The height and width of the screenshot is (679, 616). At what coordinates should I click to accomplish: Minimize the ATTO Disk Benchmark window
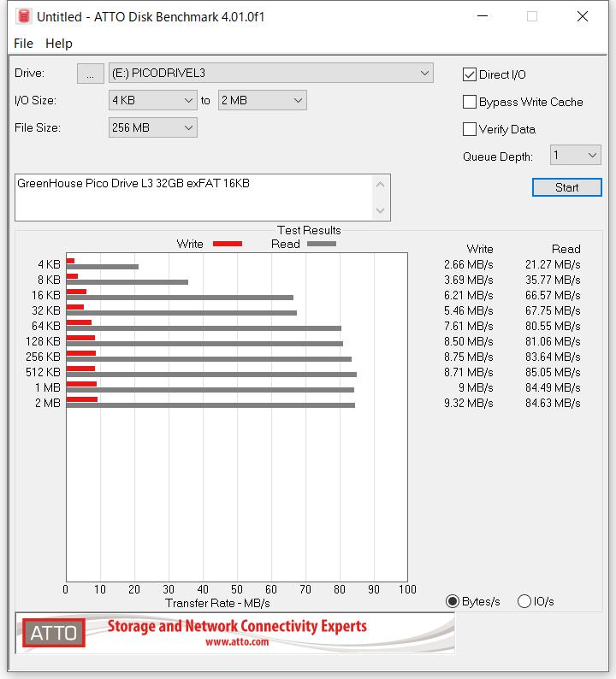[483, 16]
